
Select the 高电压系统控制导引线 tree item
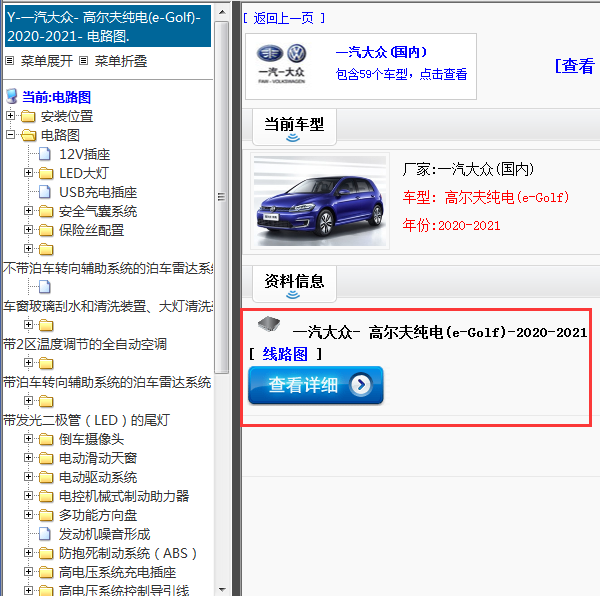pos(124,590)
